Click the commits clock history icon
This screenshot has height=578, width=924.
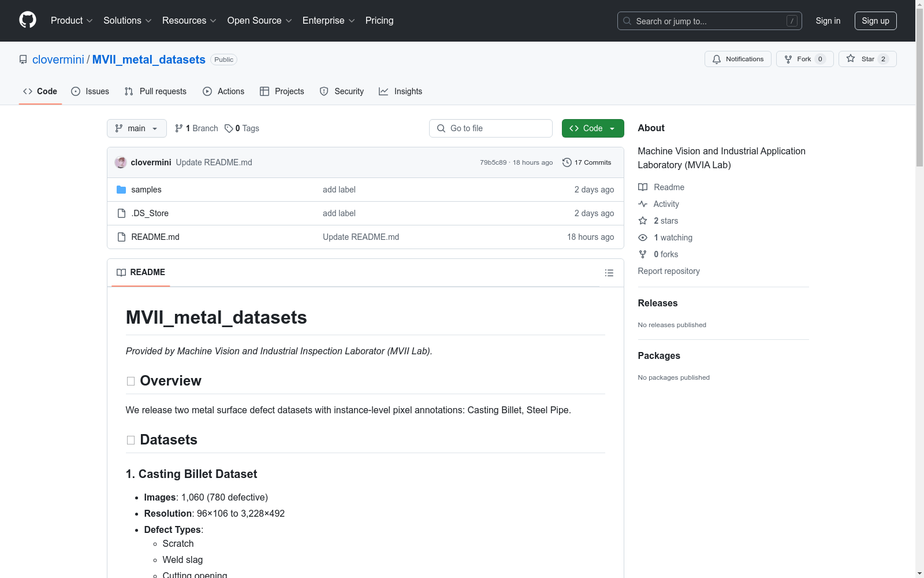[567, 162]
